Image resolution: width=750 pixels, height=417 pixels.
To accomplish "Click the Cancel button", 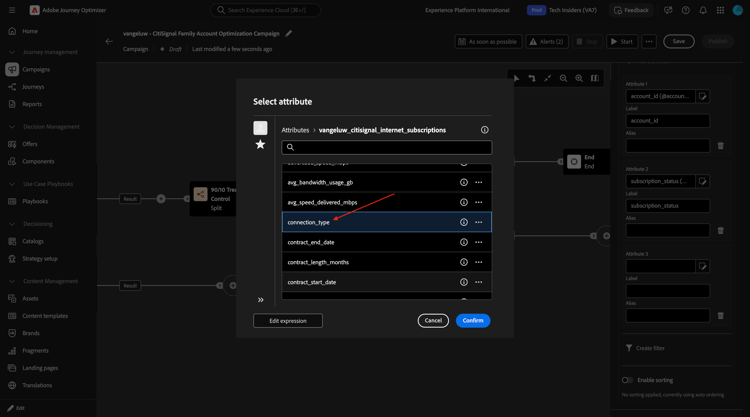I will 433,320.
